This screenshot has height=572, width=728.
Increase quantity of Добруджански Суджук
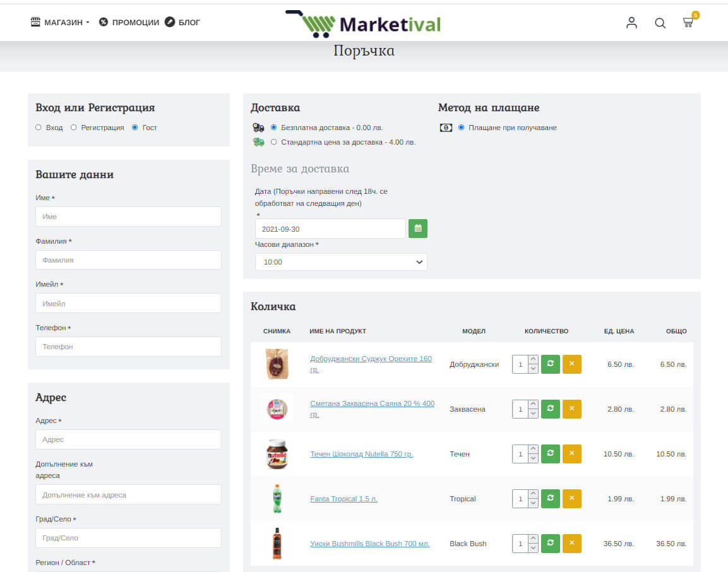point(533,359)
